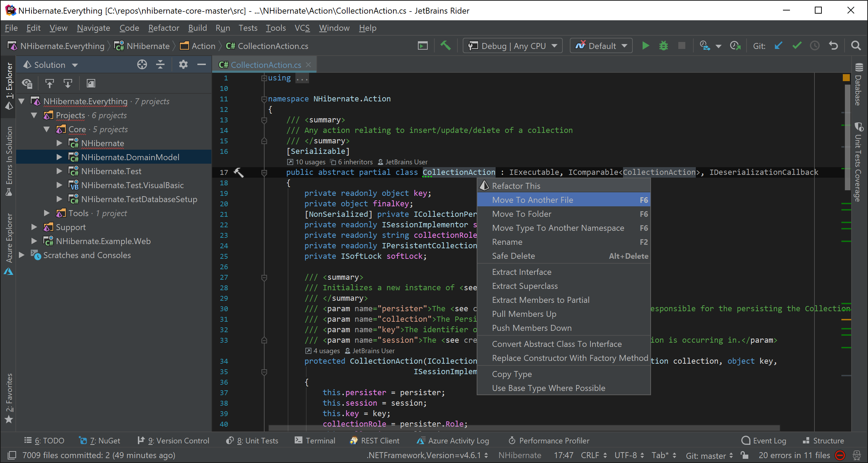Select Move To Another File option

[x=532, y=200]
